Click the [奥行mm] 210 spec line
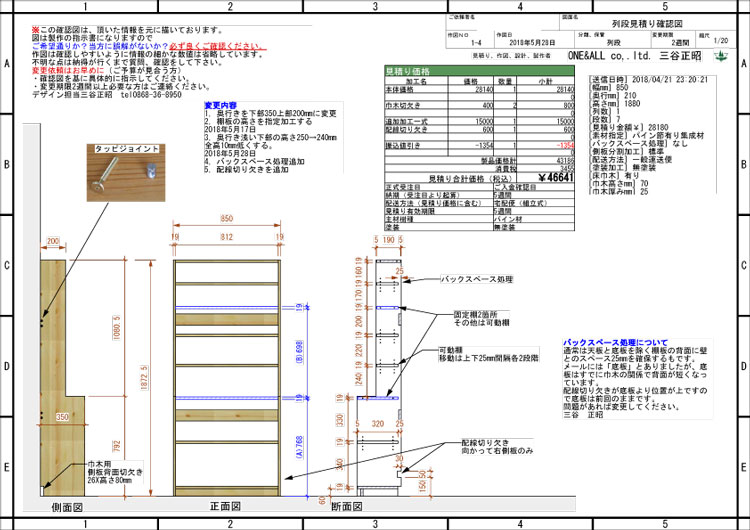 613,96
